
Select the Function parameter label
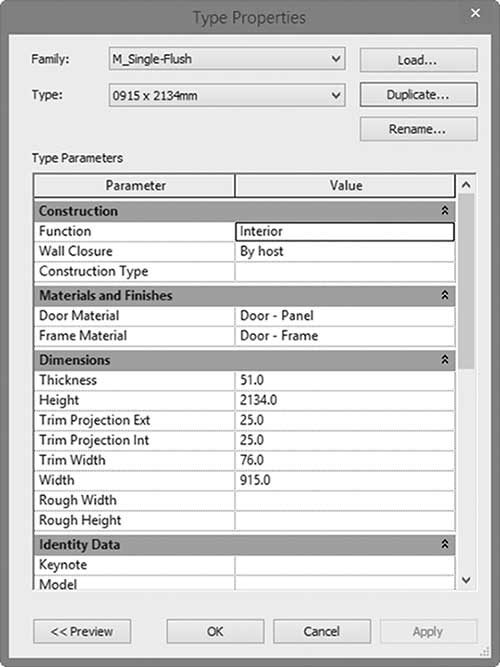[x=65, y=231]
